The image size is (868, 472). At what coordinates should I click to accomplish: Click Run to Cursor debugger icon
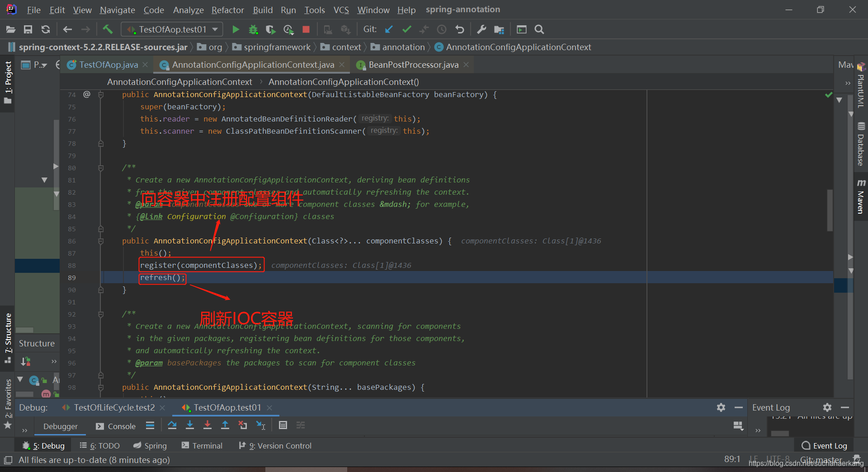point(261,425)
